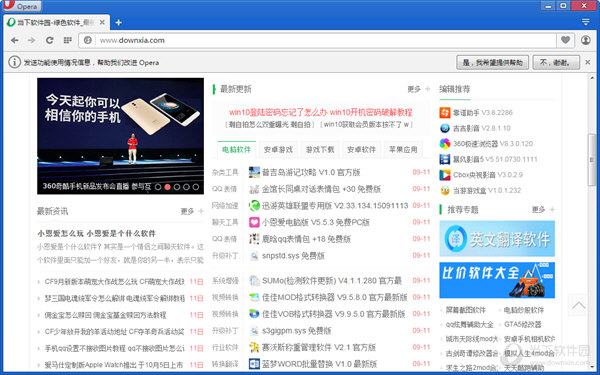Open the 杂类工具 category label
The height and width of the screenshot is (375, 600).
point(225,173)
